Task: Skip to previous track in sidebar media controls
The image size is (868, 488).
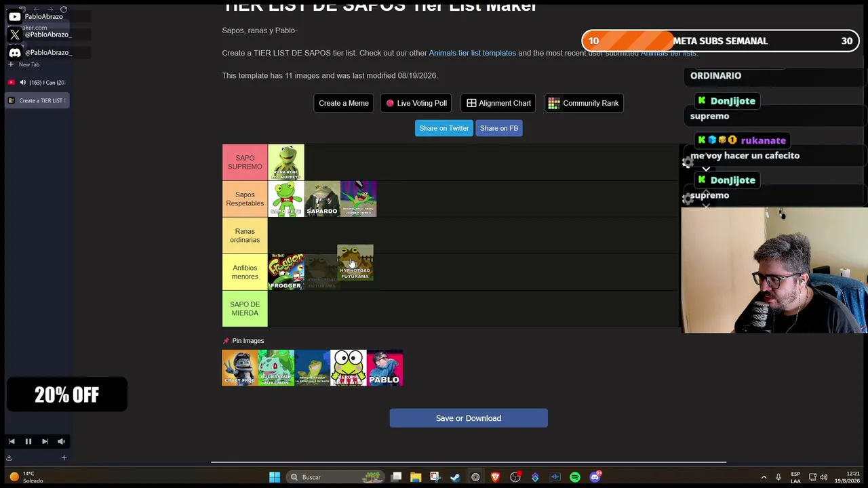Action: [12, 441]
